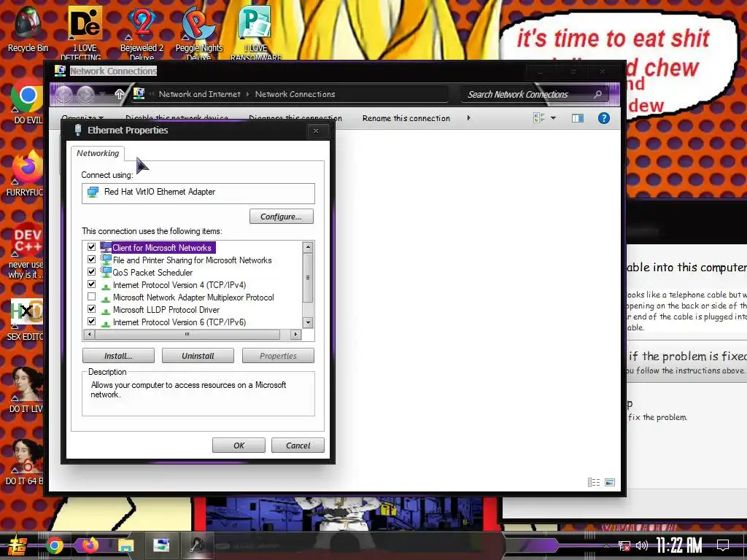The image size is (747, 560).
Task: Click the Configure... button
Action: 281,217
